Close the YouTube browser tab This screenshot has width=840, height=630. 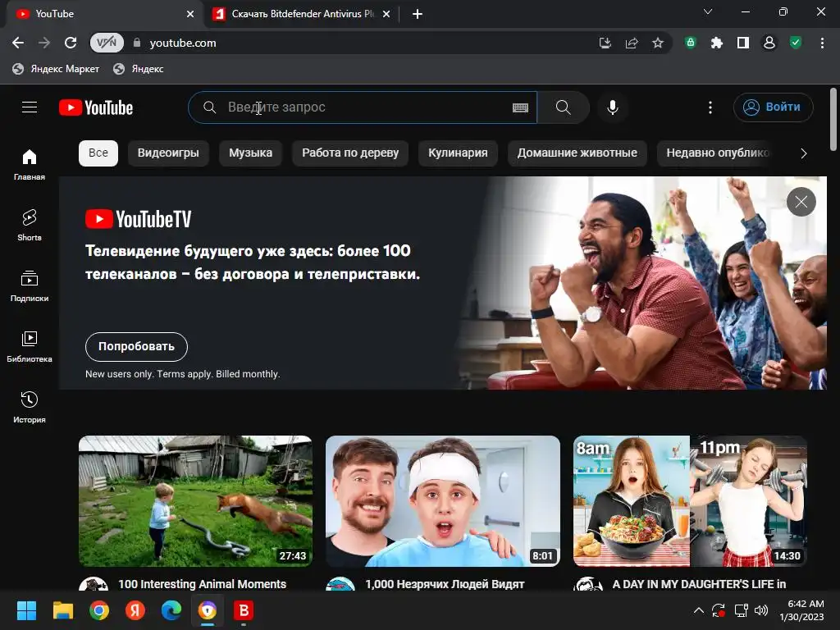tap(190, 14)
